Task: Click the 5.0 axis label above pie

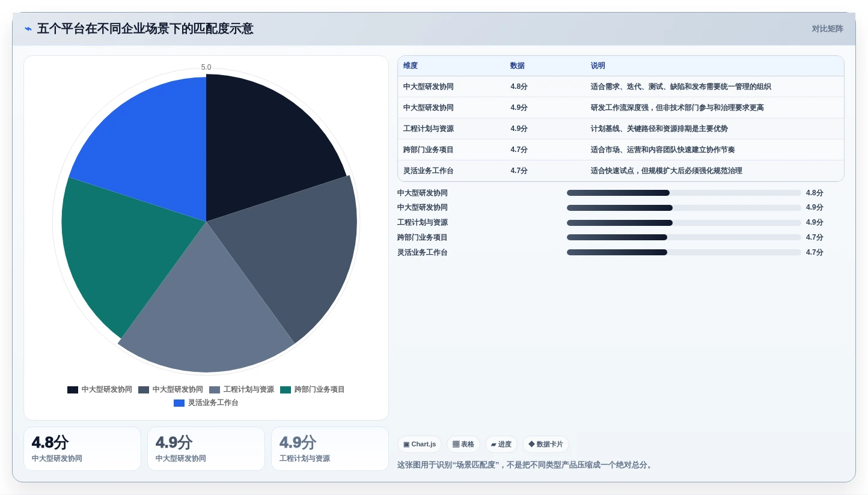Action: 206,67
